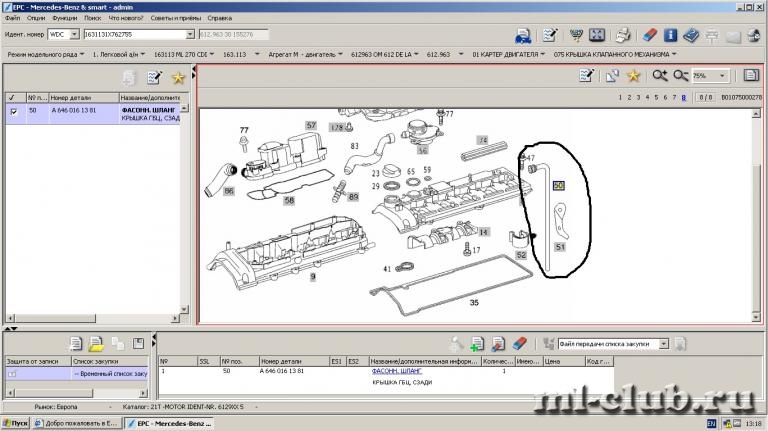The width and height of the screenshot is (768, 431).
Task: Open the Файл menu
Action: 13,18
